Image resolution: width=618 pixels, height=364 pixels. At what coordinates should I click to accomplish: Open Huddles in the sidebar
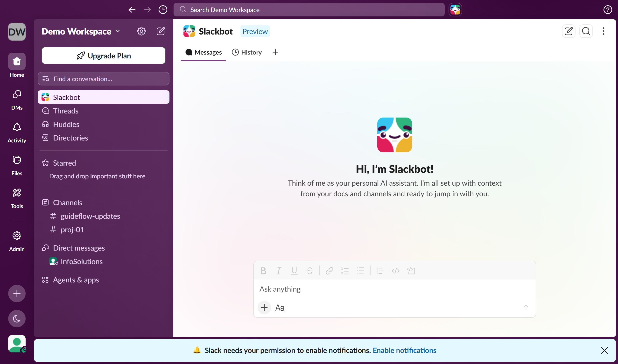pos(104,124)
